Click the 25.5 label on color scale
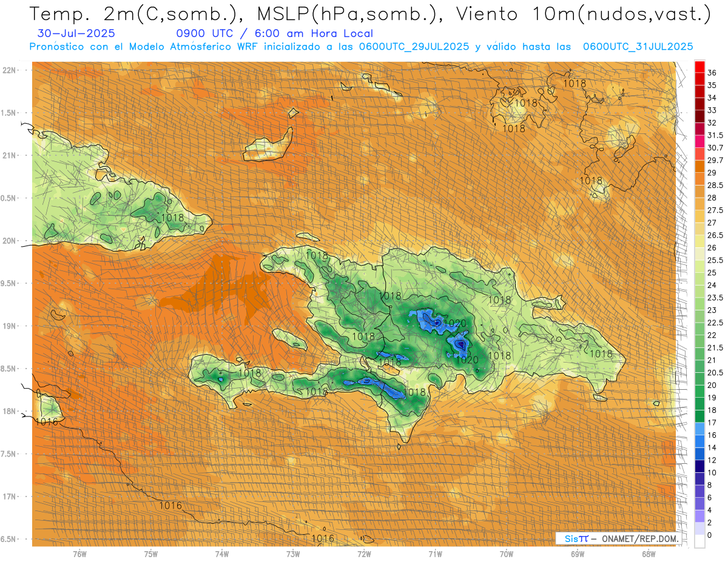The image size is (728, 562). coord(715,260)
